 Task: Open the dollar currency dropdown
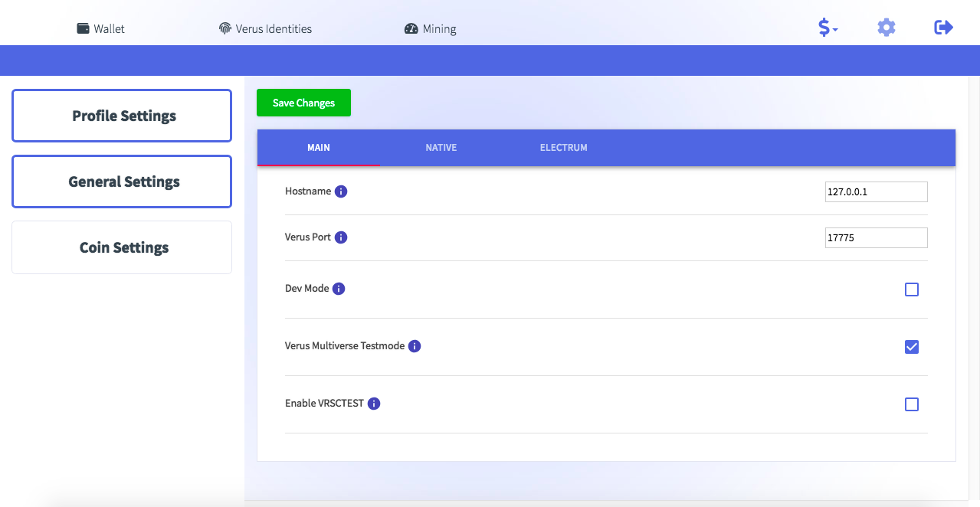click(x=828, y=28)
